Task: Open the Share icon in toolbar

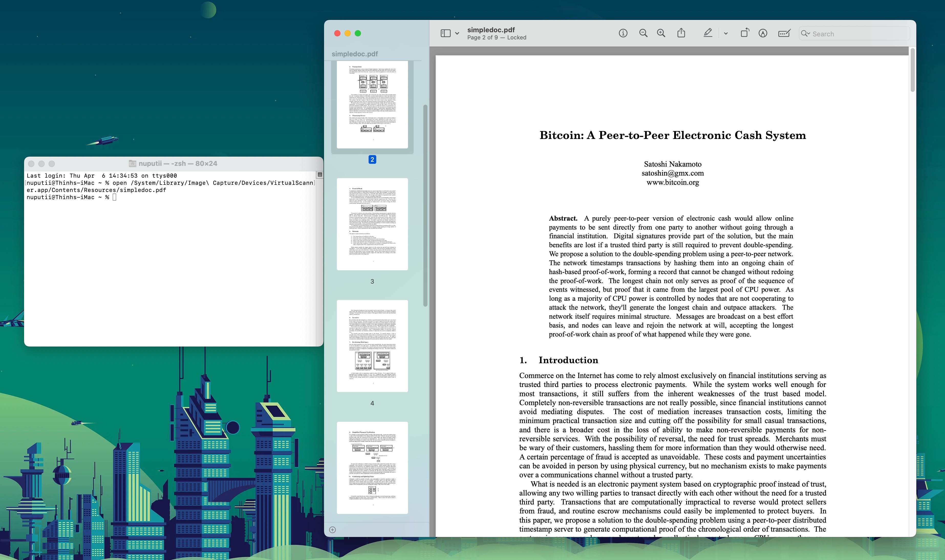Action: point(681,33)
